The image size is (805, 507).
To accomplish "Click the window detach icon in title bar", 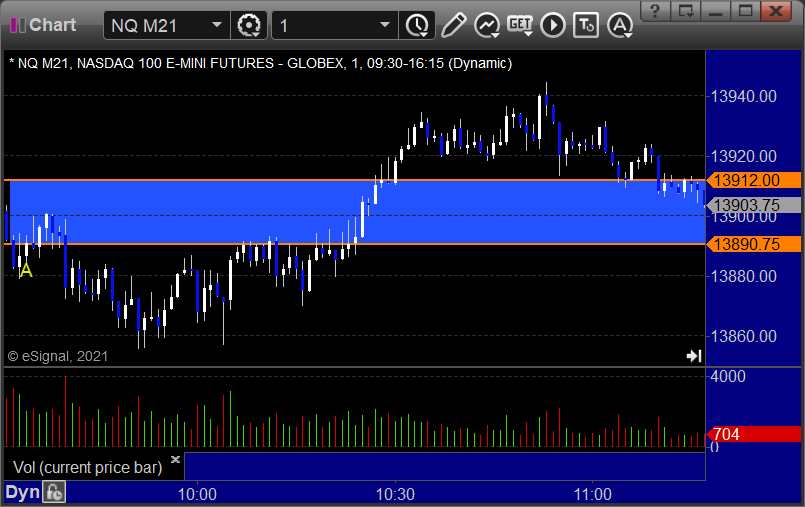I will pos(685,10).
